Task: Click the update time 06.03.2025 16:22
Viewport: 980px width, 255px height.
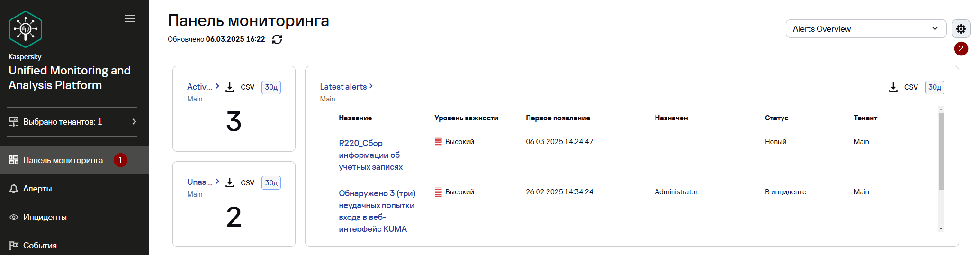Action: tap(235, 39)
